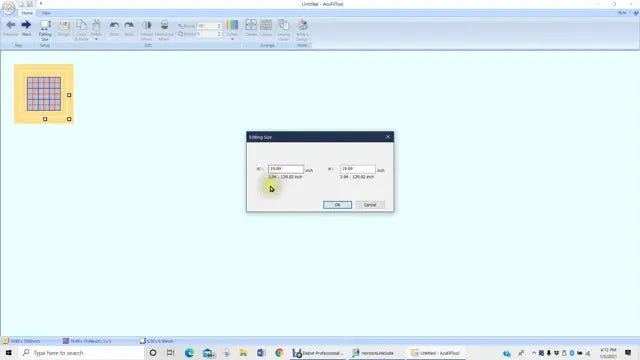Open Microsoft Word from taskbar
Viewport: 640px width, 360px height.
[261, 353]
